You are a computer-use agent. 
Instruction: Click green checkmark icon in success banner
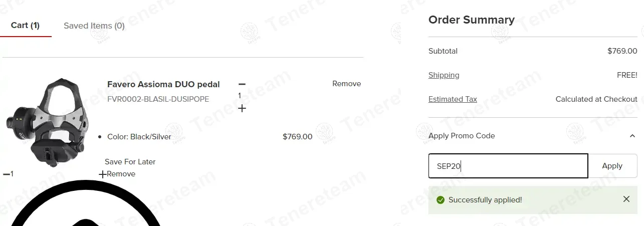tap(441, 200)
